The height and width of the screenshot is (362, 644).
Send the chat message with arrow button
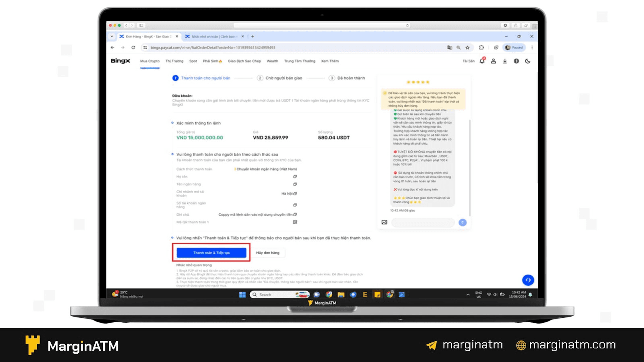(462, 222)
